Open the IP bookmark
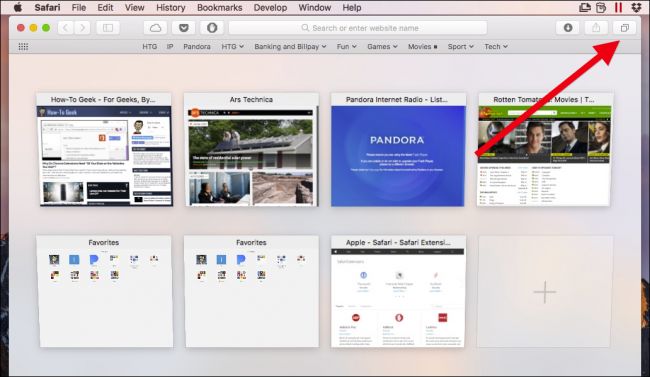The height and width of the screenshot is (377, 650). 170,46
